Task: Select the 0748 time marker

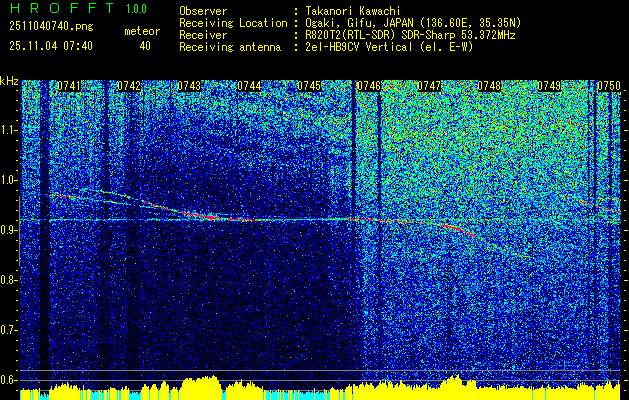Action: pyautogui.click(x=488, y=86)
